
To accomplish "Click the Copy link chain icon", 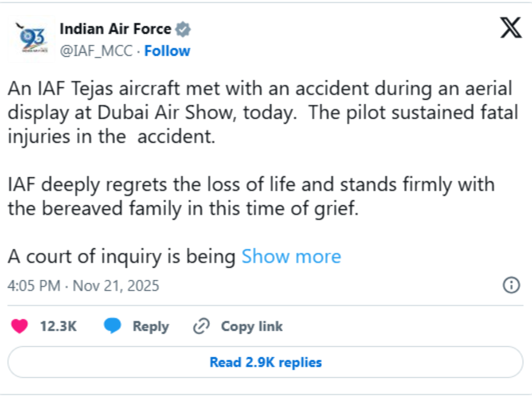I will pyautogui.click(x=202, y=326).
